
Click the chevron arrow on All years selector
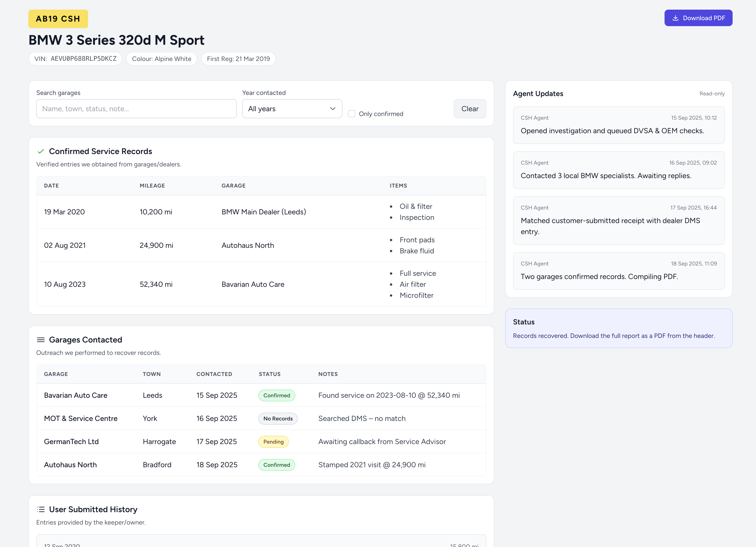point(332,109)
